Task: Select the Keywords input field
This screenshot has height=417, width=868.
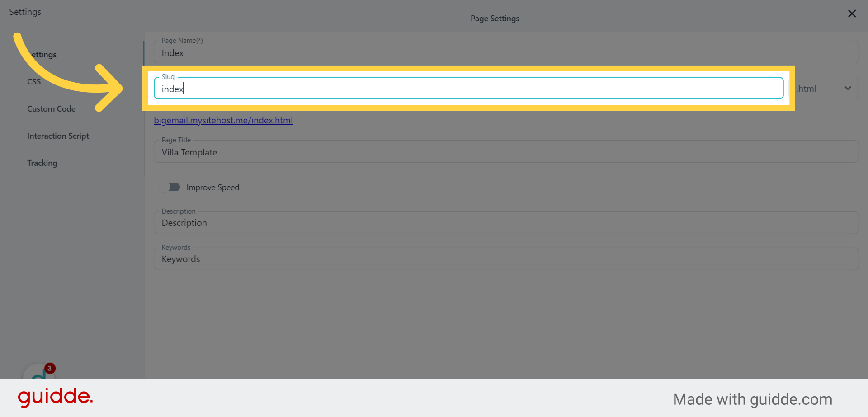Action: [505, 259]
